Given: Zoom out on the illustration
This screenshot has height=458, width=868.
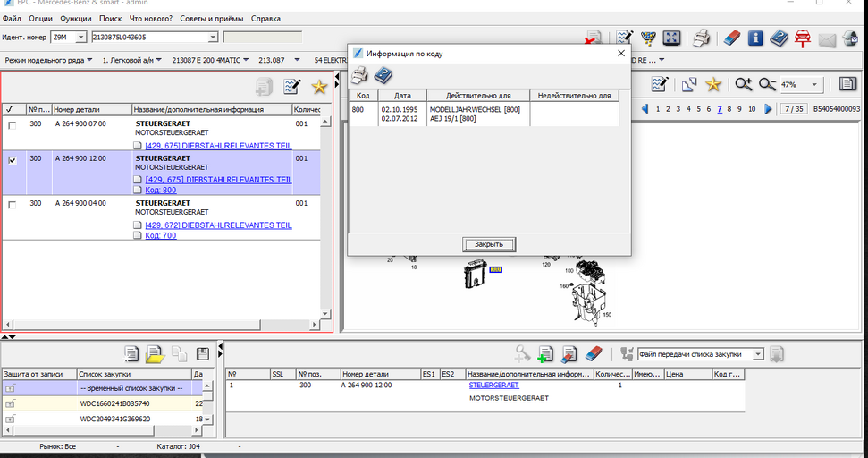Looking at the screenshot, I should [x=767, y=84].
